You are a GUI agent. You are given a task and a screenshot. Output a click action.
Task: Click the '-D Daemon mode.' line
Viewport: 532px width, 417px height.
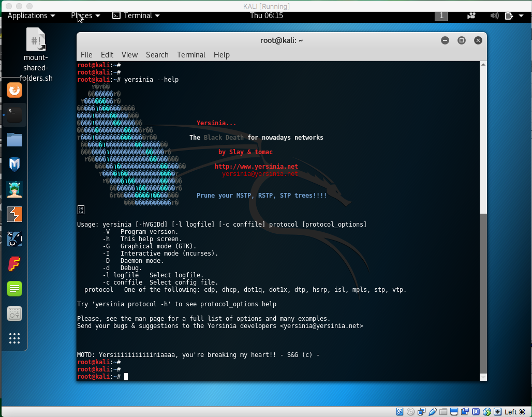[x=133, y=261]
